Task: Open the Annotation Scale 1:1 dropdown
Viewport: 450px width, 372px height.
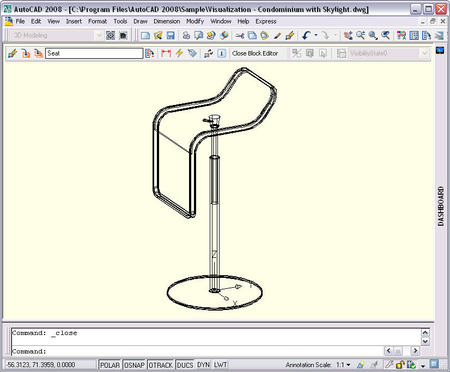Action: tap(343, 365)
